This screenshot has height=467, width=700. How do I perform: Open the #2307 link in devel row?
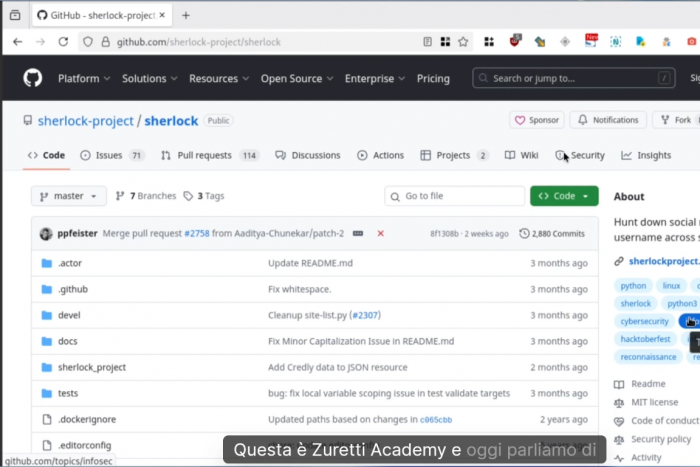(x=365, y=315)
